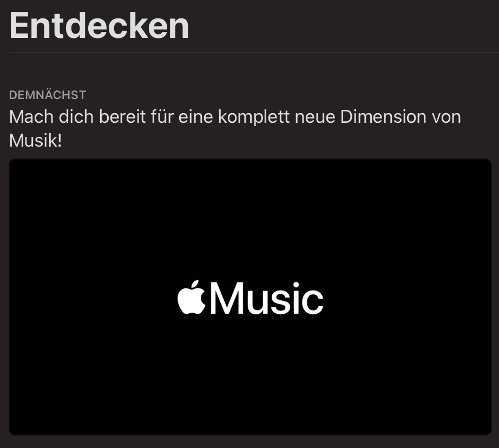Select the DEMNÄCHST category label
The height and width of the screenshot is (448, 499).
click(x=48, y=95)
